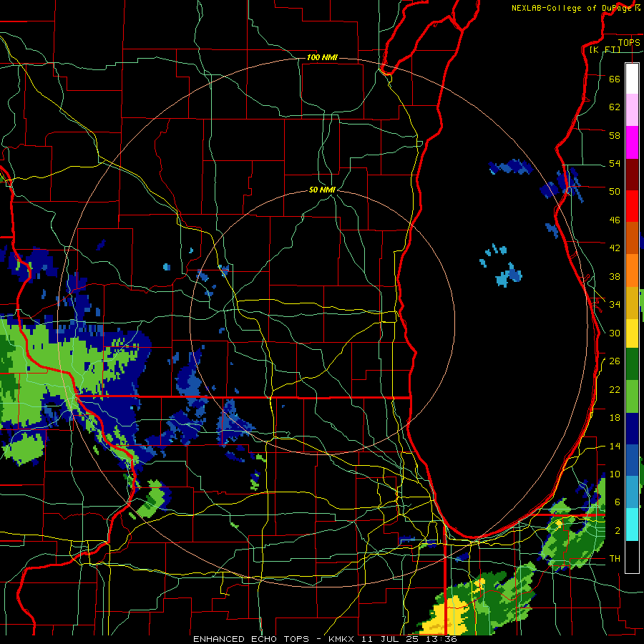Click the legend scale value 58
The height and width of the screenshot is (644, 644).
tap(615, 135)
